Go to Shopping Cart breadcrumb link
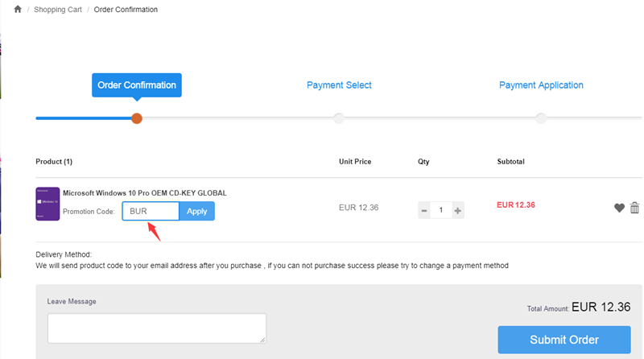644x359 pixels. [56, 10]
